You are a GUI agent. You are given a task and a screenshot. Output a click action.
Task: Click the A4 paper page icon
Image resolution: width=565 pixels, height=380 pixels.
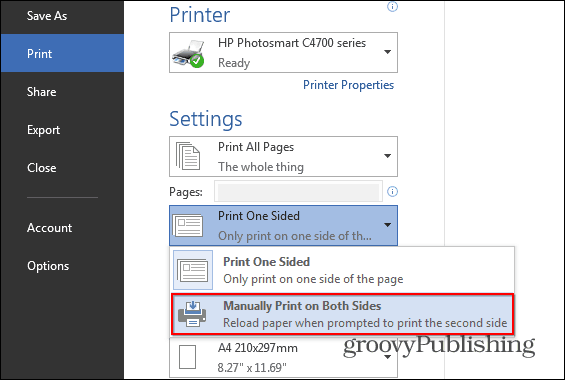(187, 357)
